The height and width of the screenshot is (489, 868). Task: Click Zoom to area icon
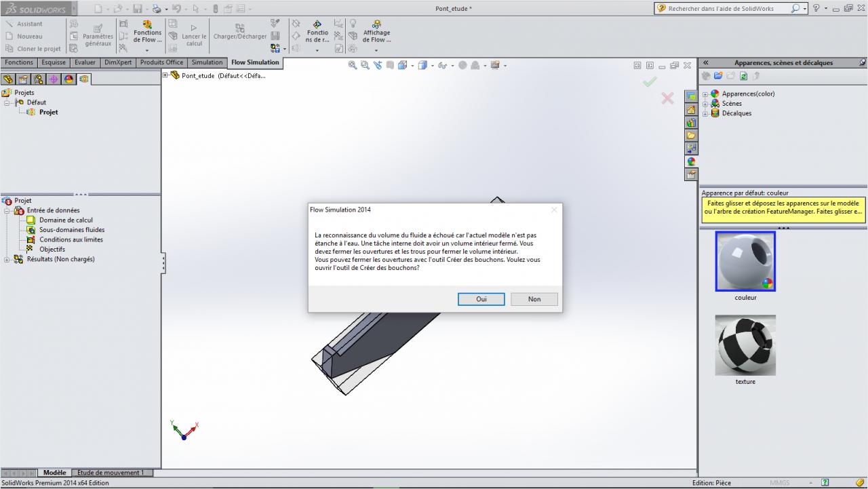click(366, 65)
